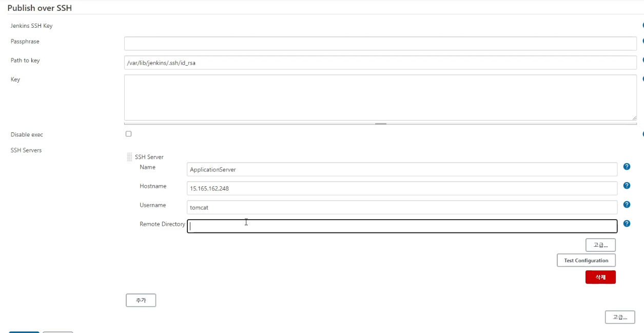The height and width of the screenshot is (333, 644).
Task: Click the Test Configuration button
Action: 586,261
